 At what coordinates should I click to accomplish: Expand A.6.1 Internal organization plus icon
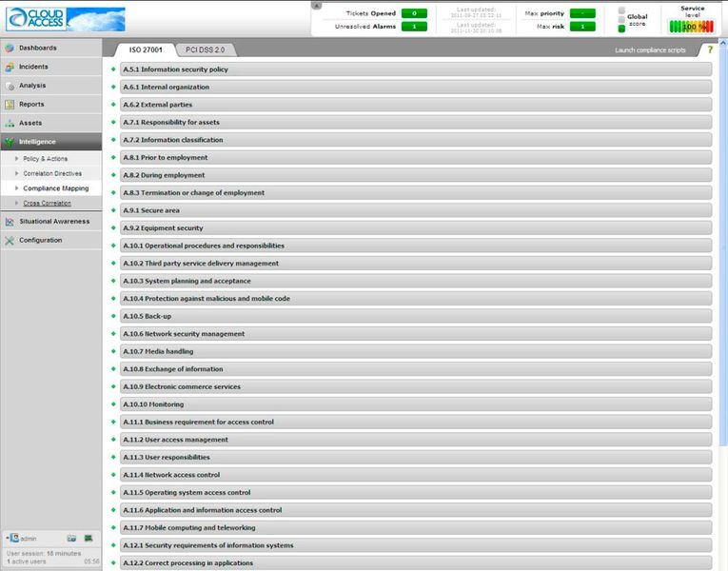pyautogui.click(x=113, y=87)
